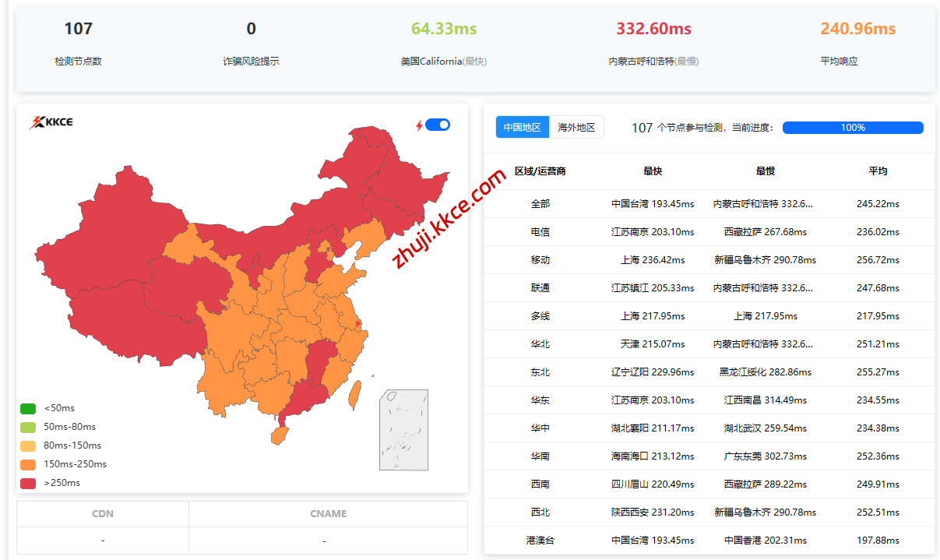Select the 电信 row in the table
Image resolution: width=940 pixels, height=560 pixels.
click(x=540, y=232)
